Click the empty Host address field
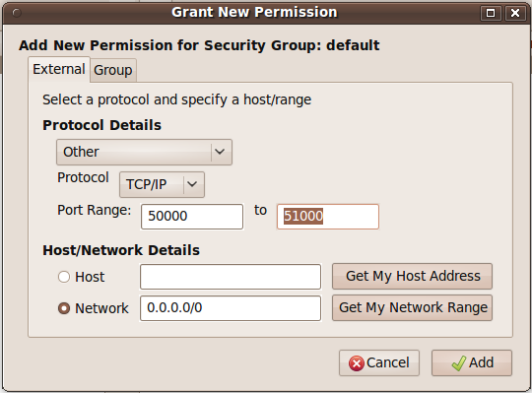Viewport: 532px width, 393px height. [x=231, y=277]
